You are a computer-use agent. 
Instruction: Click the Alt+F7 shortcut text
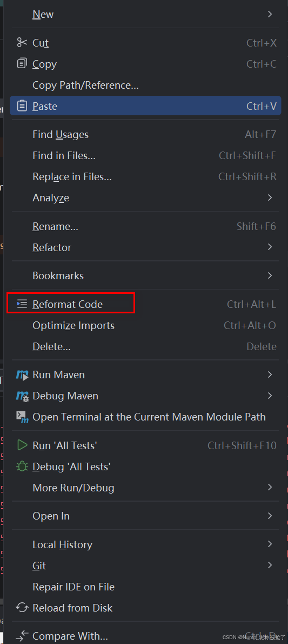[260, 134]
